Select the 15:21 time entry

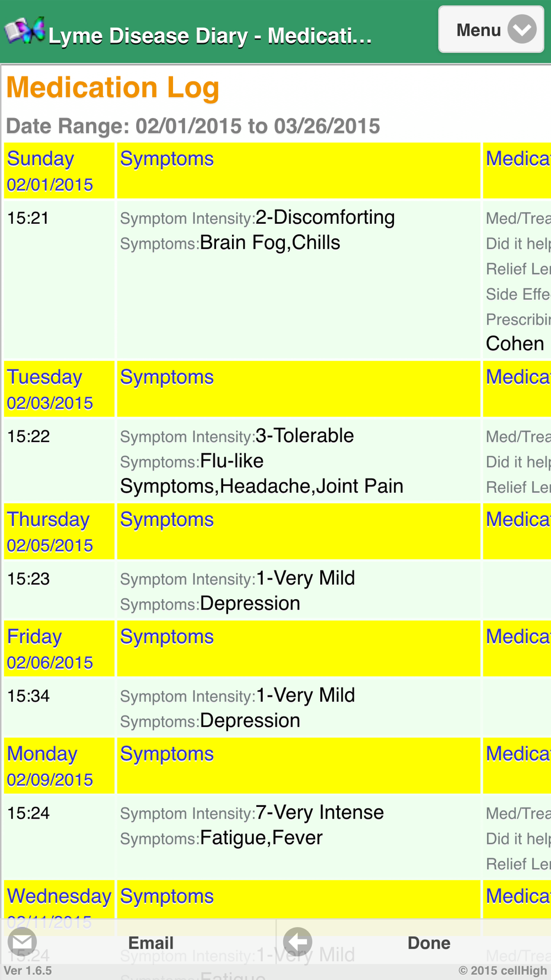(x=28, y=218)
